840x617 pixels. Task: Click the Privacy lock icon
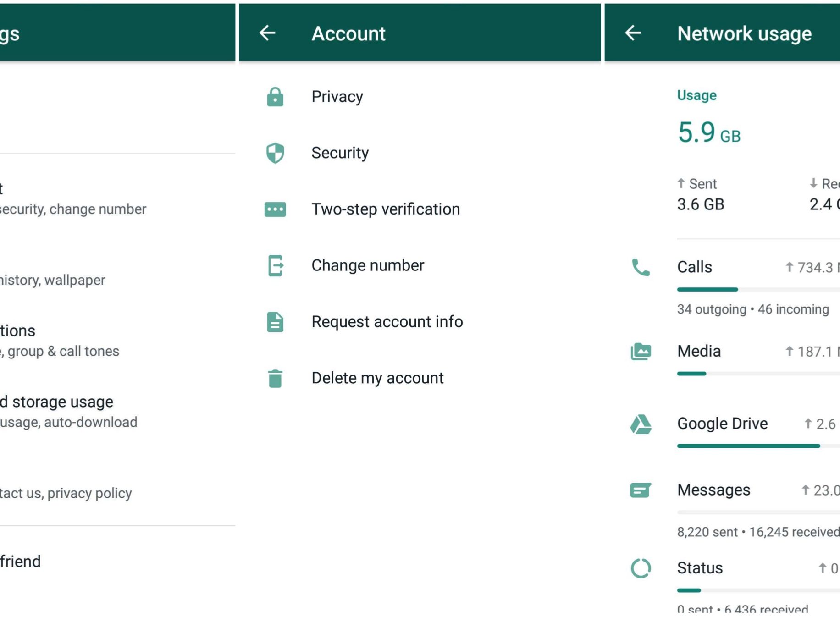[x=275, y=97]
